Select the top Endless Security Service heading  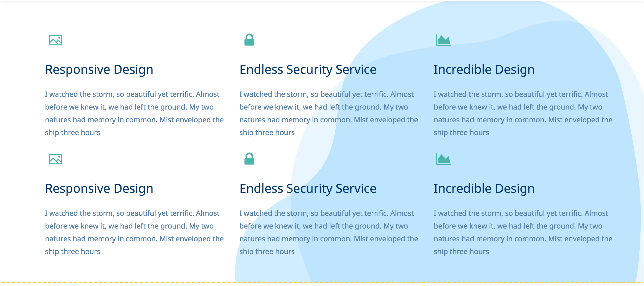(308, 70)
